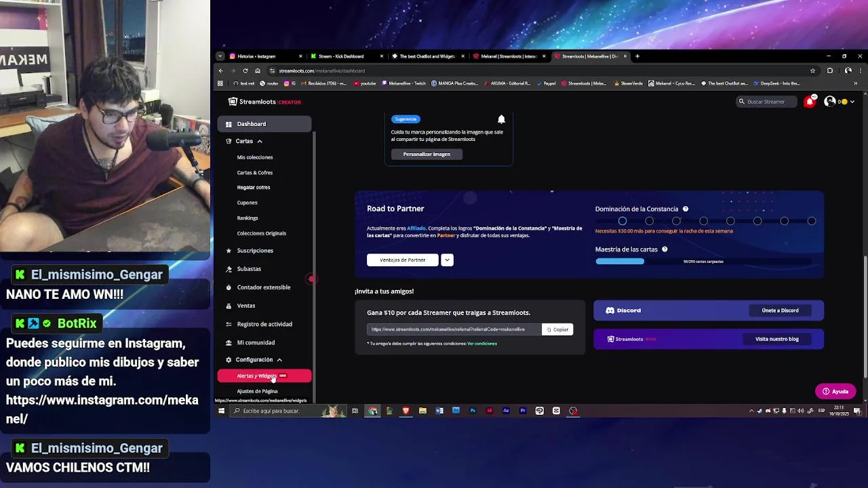Open youtube bookmark
868x488 pixels.
(365, 83)
